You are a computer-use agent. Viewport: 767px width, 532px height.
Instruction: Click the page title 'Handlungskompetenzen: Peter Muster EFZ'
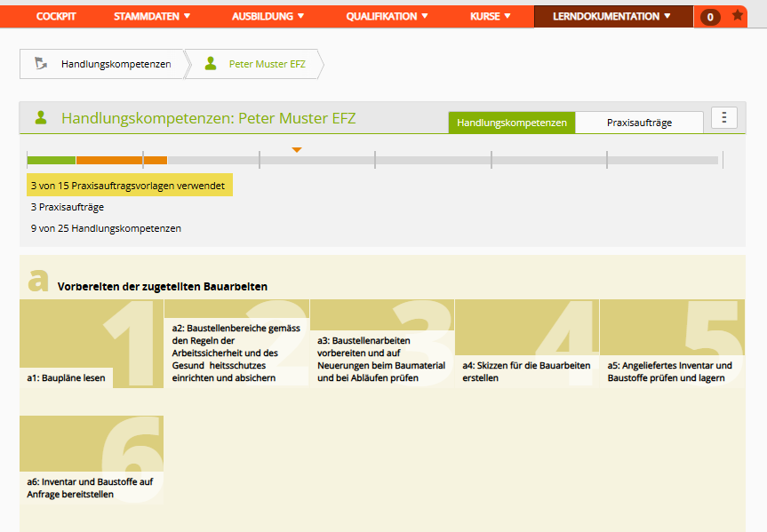coord(208,118)
